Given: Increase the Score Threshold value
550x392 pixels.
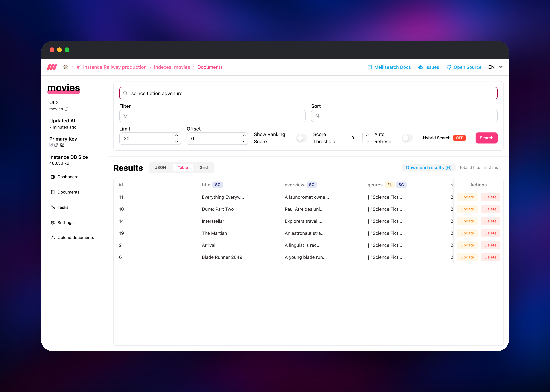Looking at the screenshot, I should click(366, 135).
